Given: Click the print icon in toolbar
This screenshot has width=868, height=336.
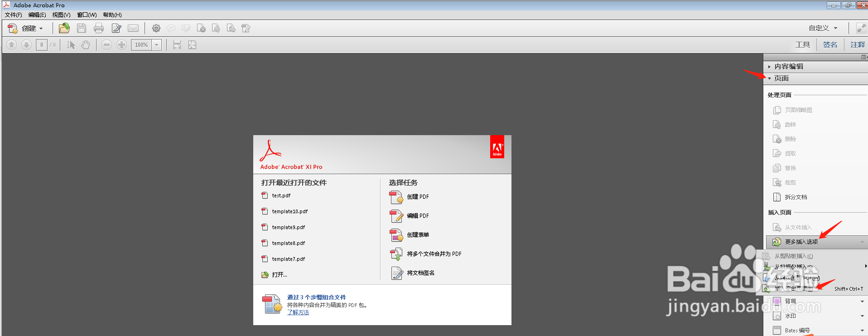Looking at the screenshot, I should click(99, 28).
